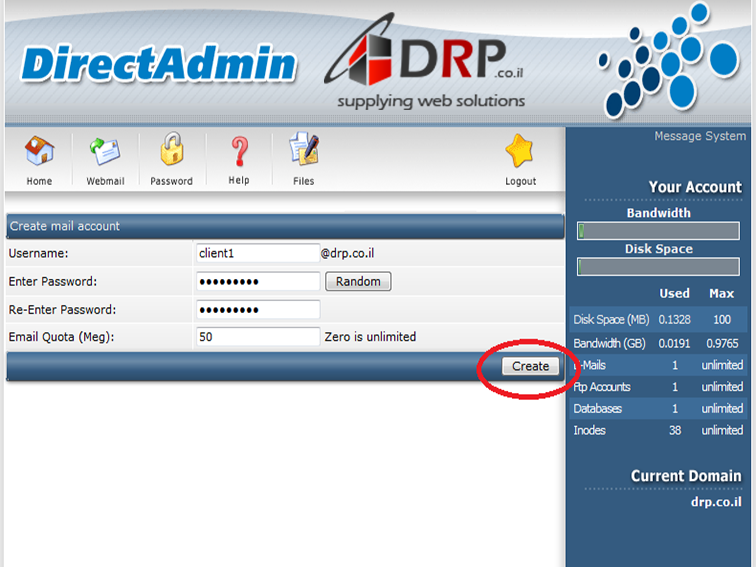The image size is (756, 567).
Task: Click the Webmail label in toolbar
Action: pyautogui.click(x=104, y=181)
